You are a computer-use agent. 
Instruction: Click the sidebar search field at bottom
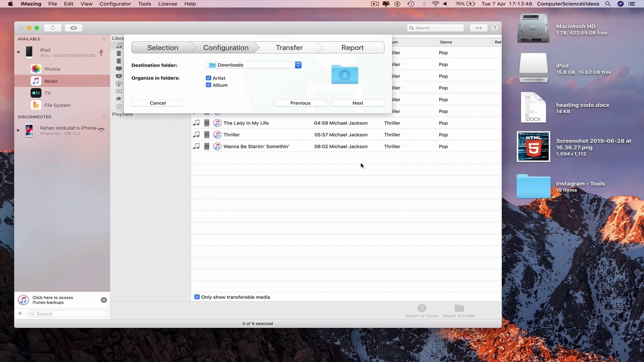[x=67, y=314]
